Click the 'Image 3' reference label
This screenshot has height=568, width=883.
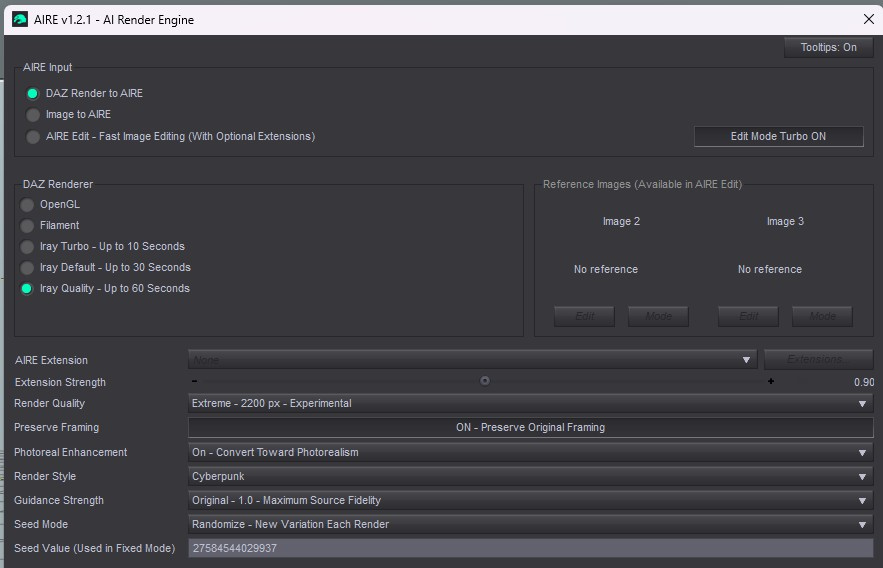(x=785, y=221)
